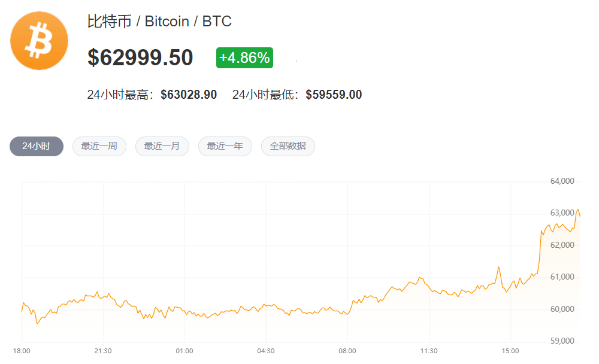Image resolution: width=599 pixels, height=364 pixels.
Task: Click the 24-hour low value $59559.00
Action: [334, 95]
